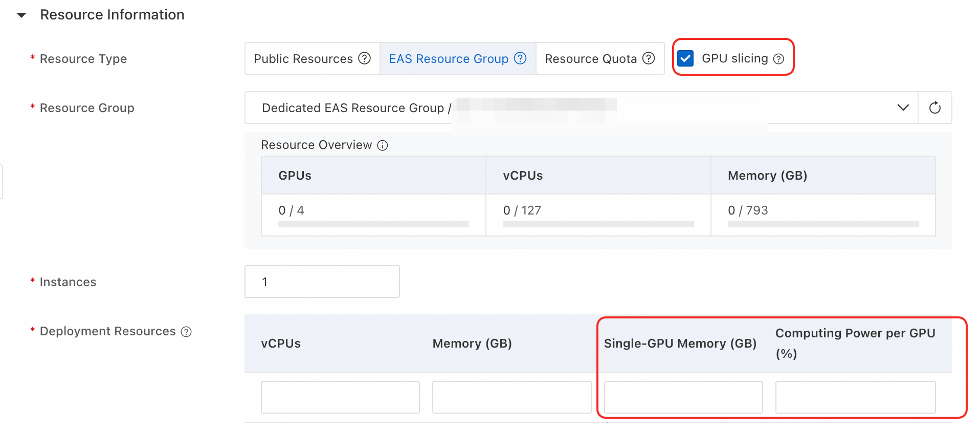Refresh the Resource Group list
This screenshot has height=429, width=980.
(x=934, y=108)
